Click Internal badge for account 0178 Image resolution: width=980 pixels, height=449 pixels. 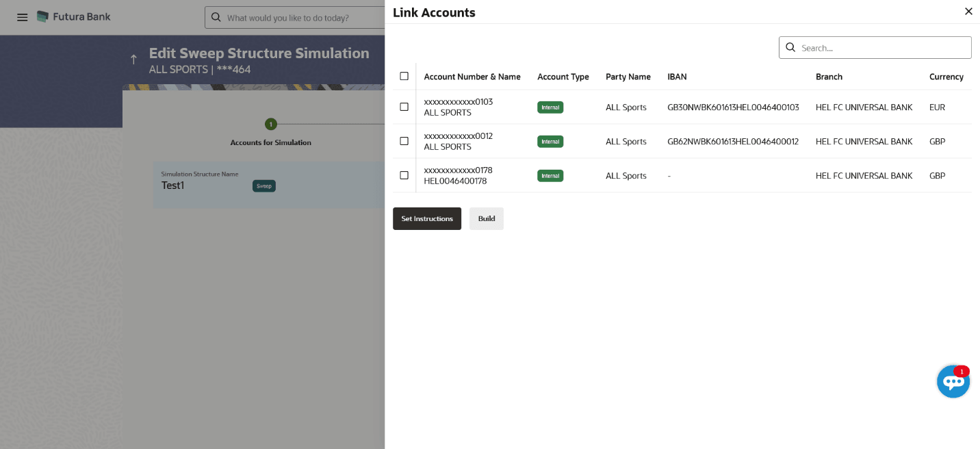point(550,175)
